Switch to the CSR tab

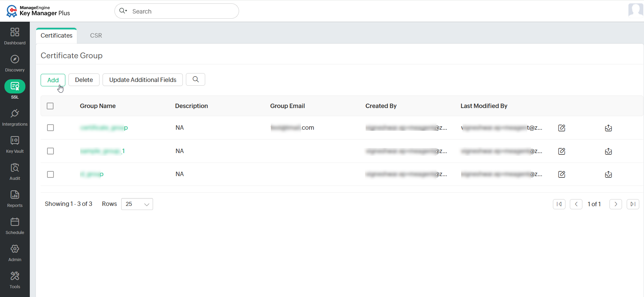[96, 36]
